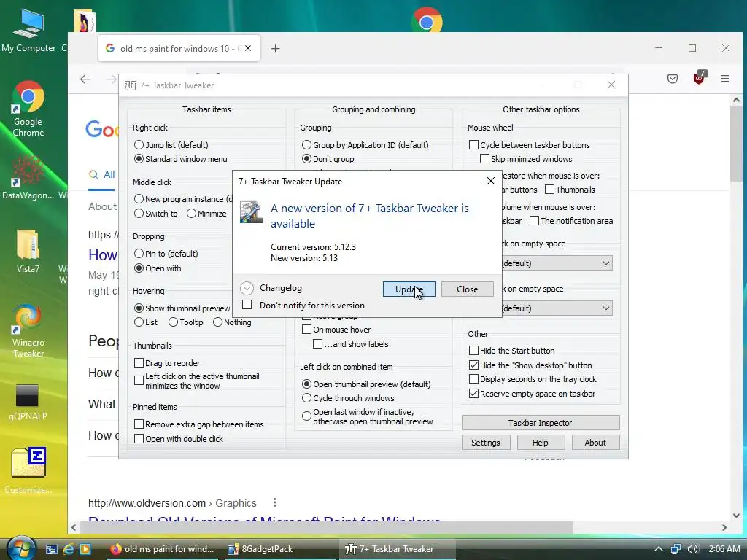The image size is (747, 560).
Task: Select the 'old ms paint for windows 10' tab
Action: point(179,48)
